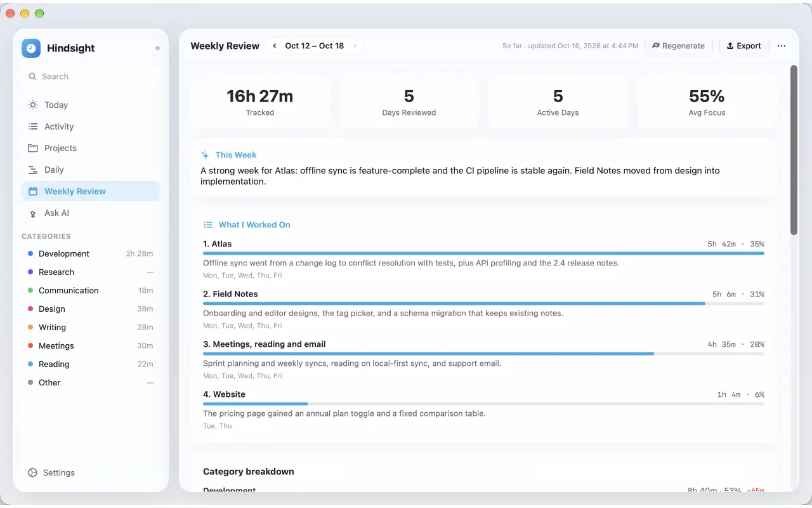Click the Hindsight clock app icon
The height and width of the screenshot is (508, 812).
click(x=30, y=48)
